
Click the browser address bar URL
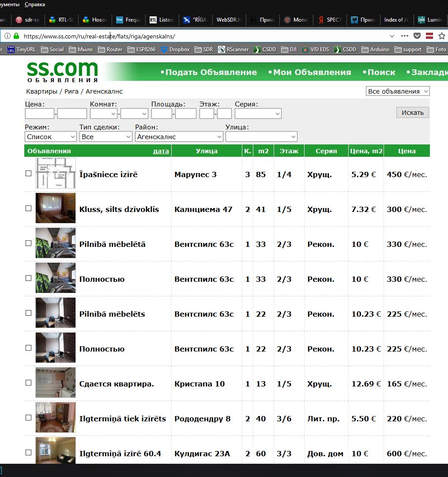click(x=99, y=36)
